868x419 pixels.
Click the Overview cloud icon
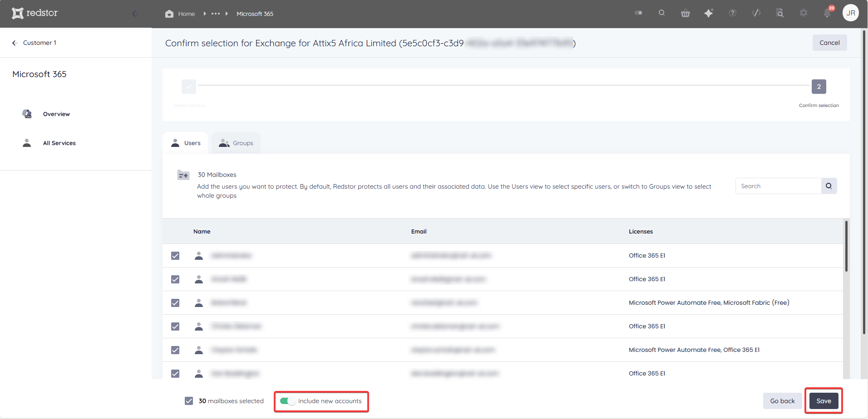(27, 114)
